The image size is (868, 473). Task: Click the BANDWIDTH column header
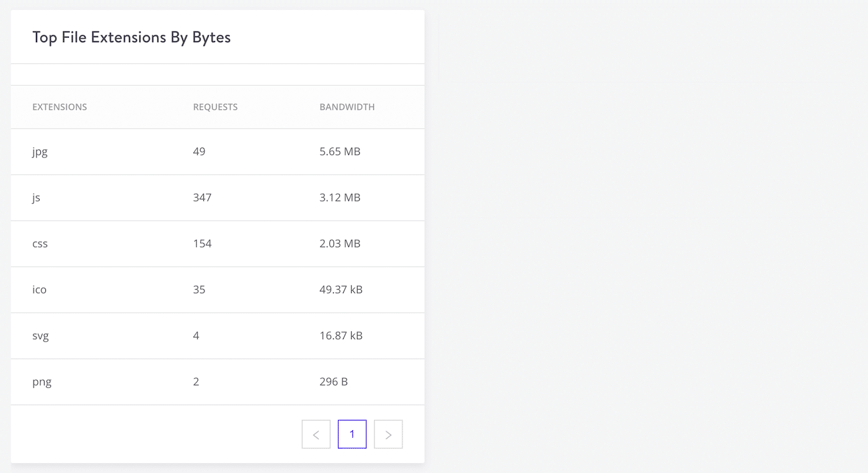click(347, 107)
